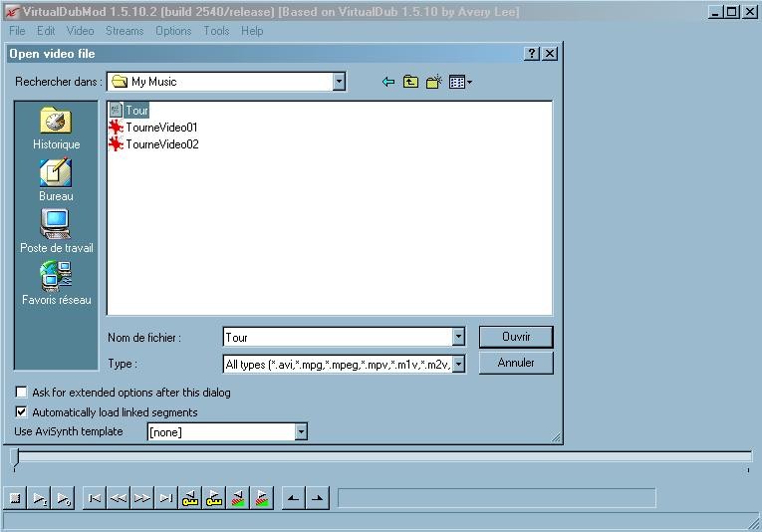Expand the file Type dropdown
The width and height of the screenshot is (762, 532).
[458, 364]
